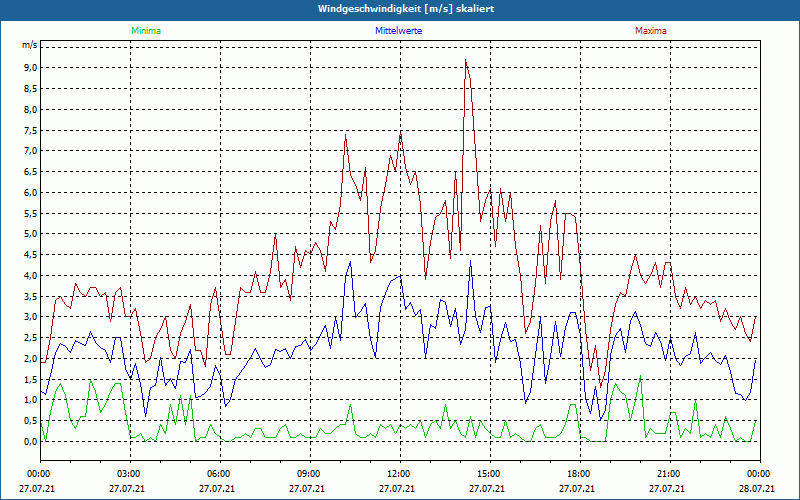800x500 pixels.
Task: Click the 1,5 y-axis value
Action: pyautogui.click(x=31, y=380)
